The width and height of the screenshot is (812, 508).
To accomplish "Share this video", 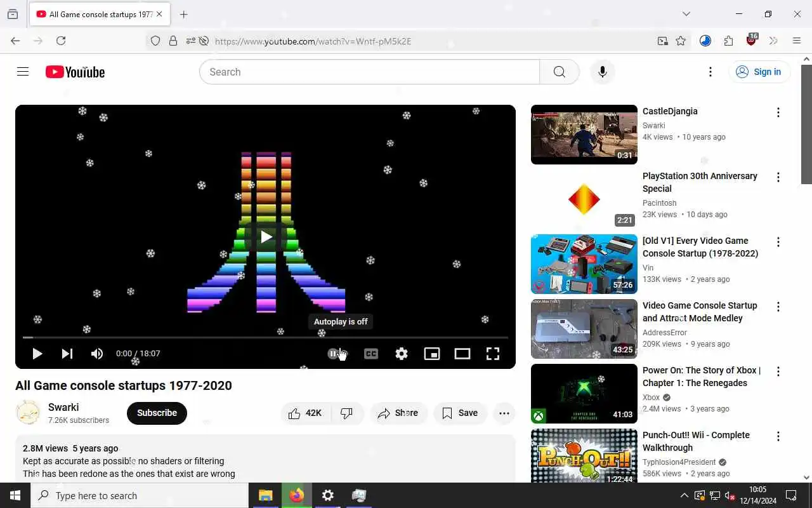I will 398,413.
